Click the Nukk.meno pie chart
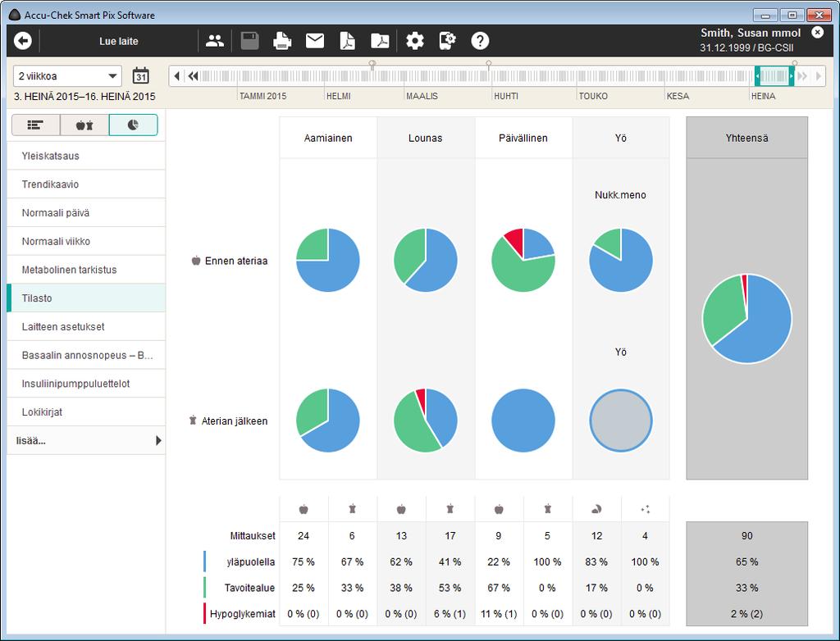The width and height of the screenshot is (840, 641). click(x=621, y=261)
